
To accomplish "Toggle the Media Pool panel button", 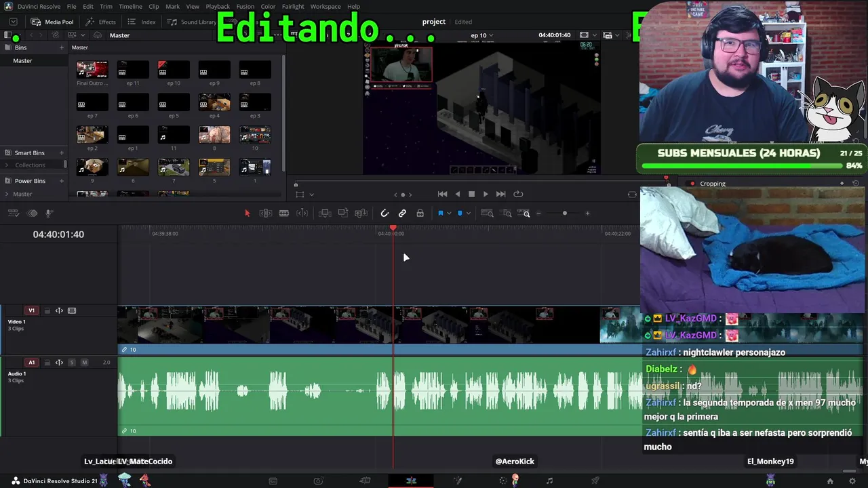I will (52, 22).
